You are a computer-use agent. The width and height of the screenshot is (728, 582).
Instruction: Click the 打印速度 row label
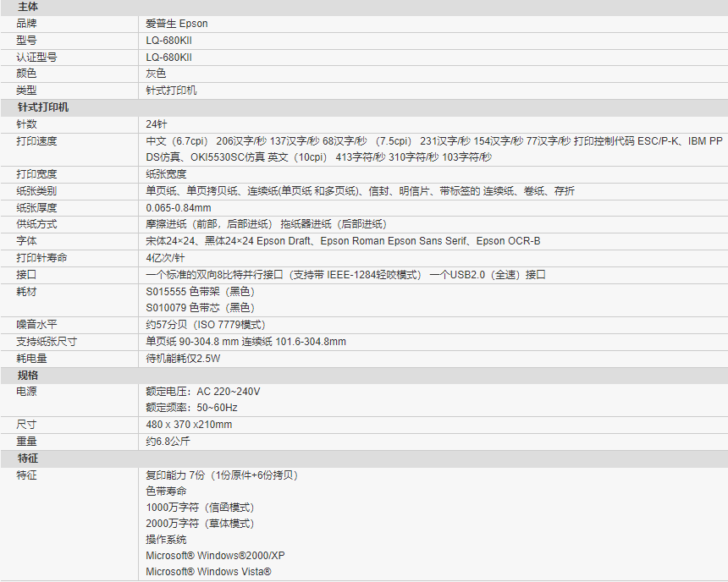(36, 140)
